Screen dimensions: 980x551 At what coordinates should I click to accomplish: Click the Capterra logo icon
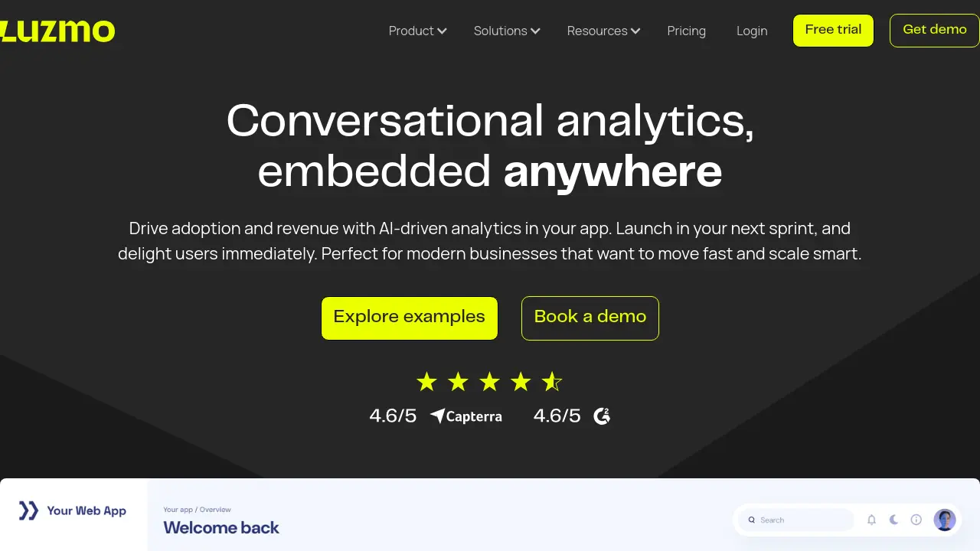tap(437, 416)
